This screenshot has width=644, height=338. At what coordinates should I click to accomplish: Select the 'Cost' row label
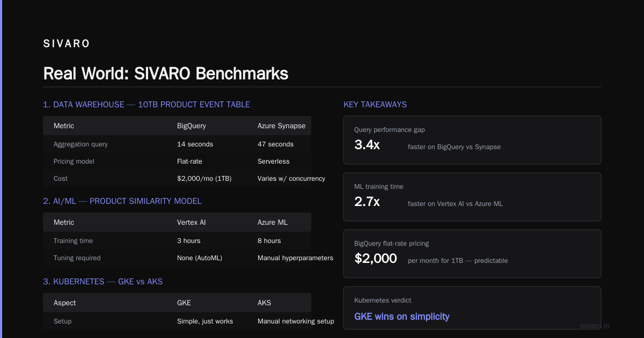click(61, 179)
